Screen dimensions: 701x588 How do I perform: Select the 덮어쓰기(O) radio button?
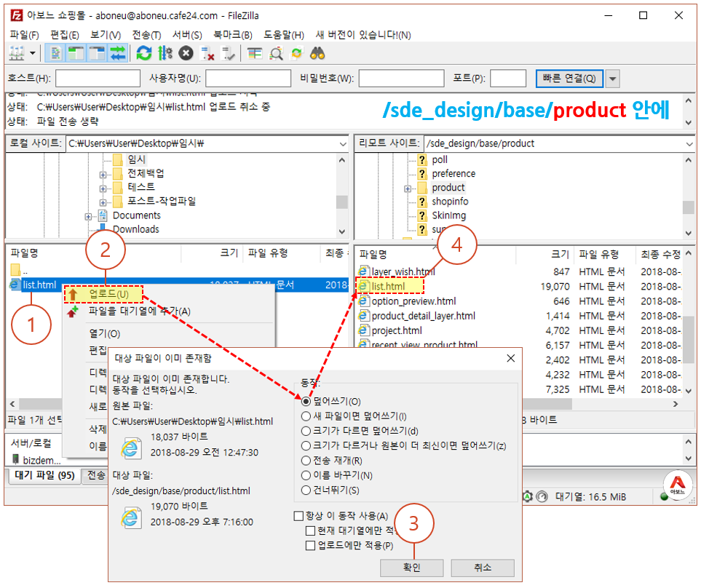tap(306, 401)
